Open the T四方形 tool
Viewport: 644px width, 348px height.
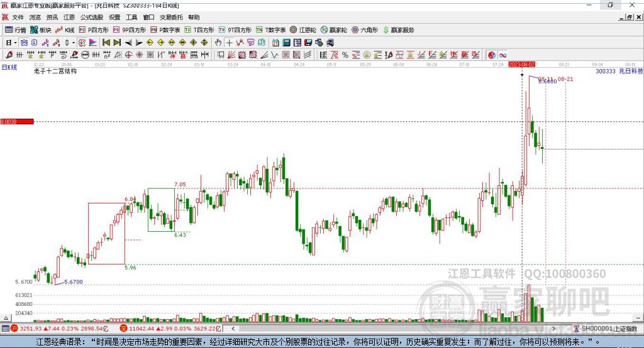point(199,30)
